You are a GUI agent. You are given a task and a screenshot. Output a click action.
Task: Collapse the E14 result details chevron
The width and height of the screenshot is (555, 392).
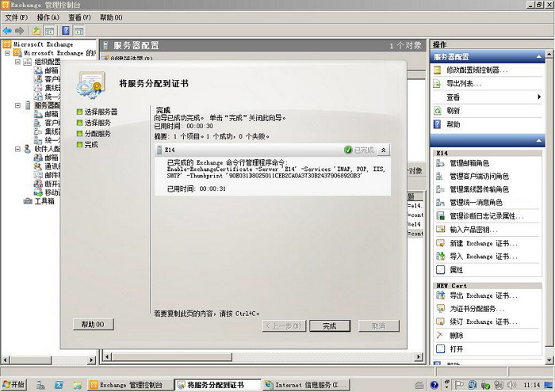384,150
